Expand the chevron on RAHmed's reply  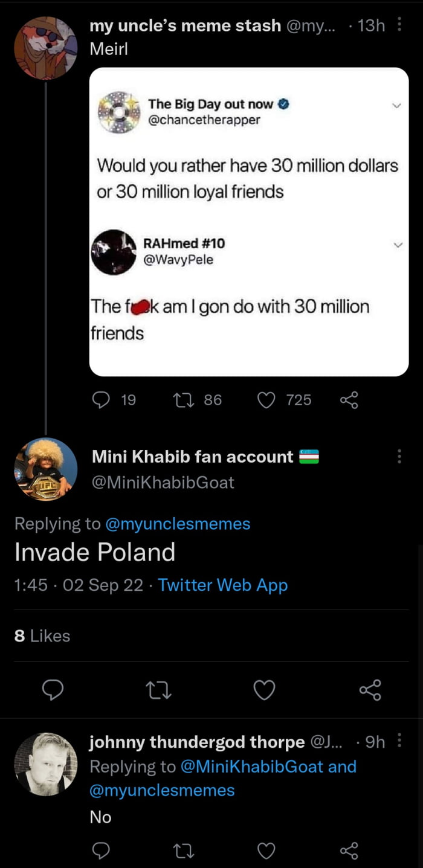397,245
